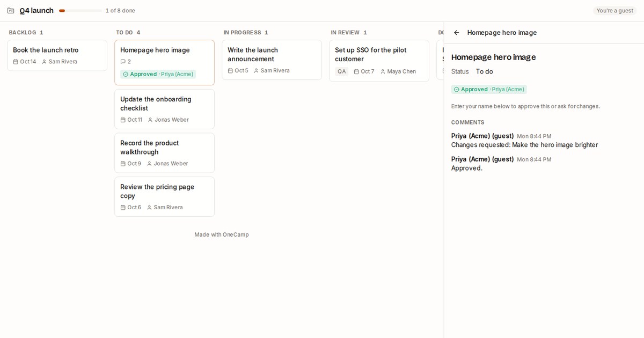Click the Homepage hero image heading in the detail panel
Screen dimensions: 644x338
point(493,57)
